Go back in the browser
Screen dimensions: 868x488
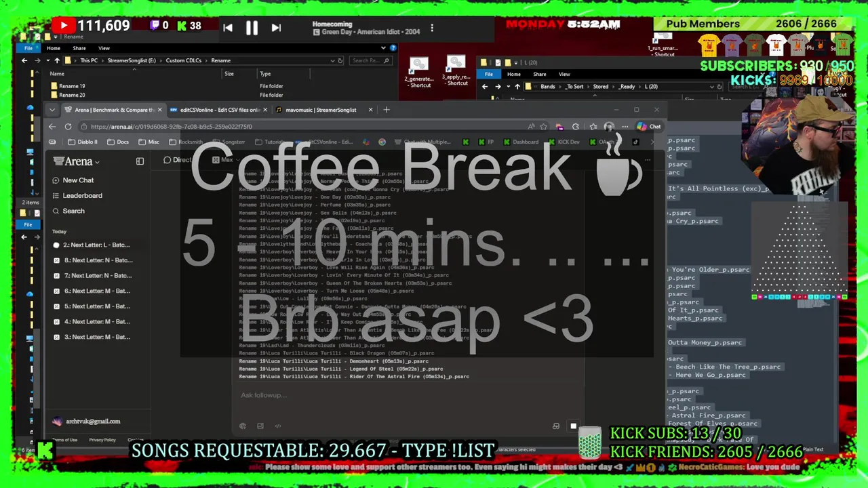(52, 127)
